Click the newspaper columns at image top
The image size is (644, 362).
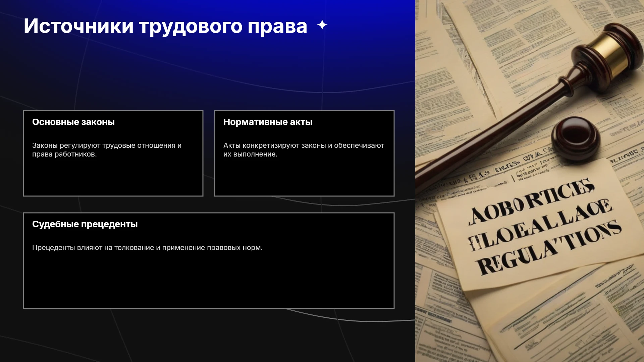pyautogui.click(x=503, y=27)
